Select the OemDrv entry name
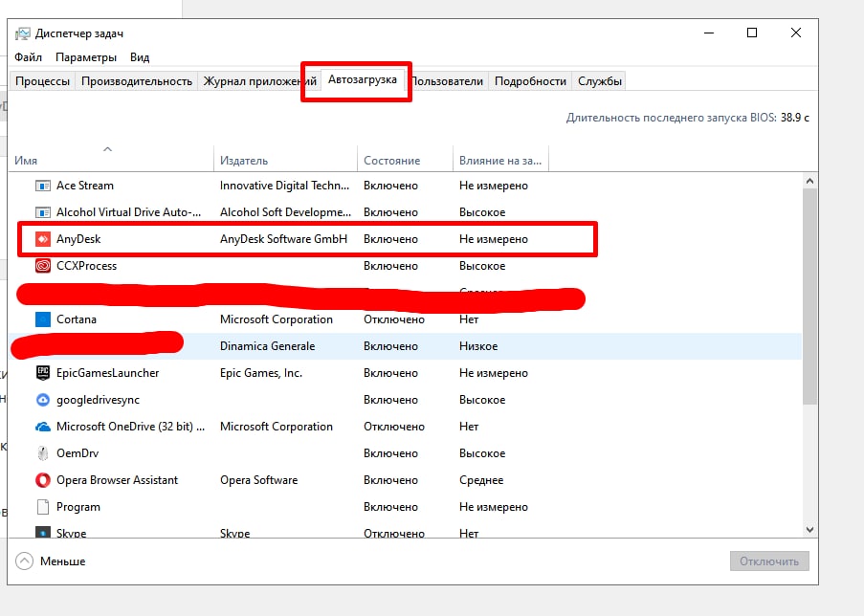This screenshot has height=616, width=864. point(78,453)
